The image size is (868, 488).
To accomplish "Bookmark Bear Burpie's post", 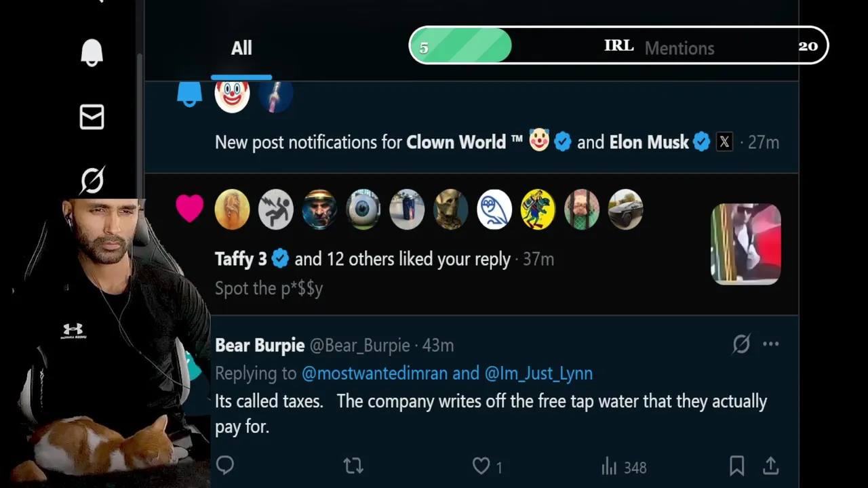I will click(736, 466).
